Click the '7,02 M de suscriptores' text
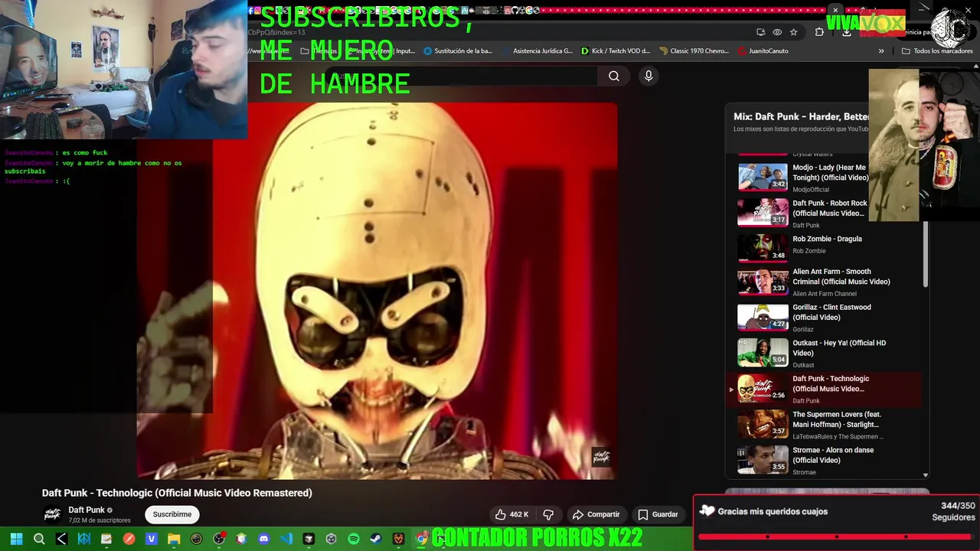This screenshot has height=551, width=980. (x=100, y=520)
